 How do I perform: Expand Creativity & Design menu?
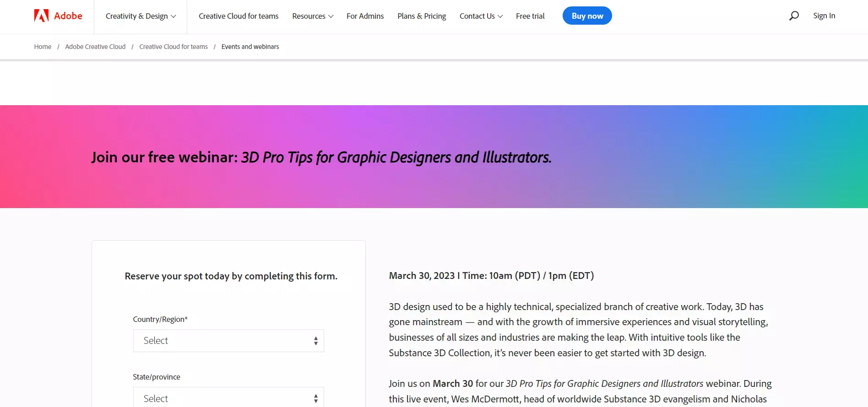141,16
